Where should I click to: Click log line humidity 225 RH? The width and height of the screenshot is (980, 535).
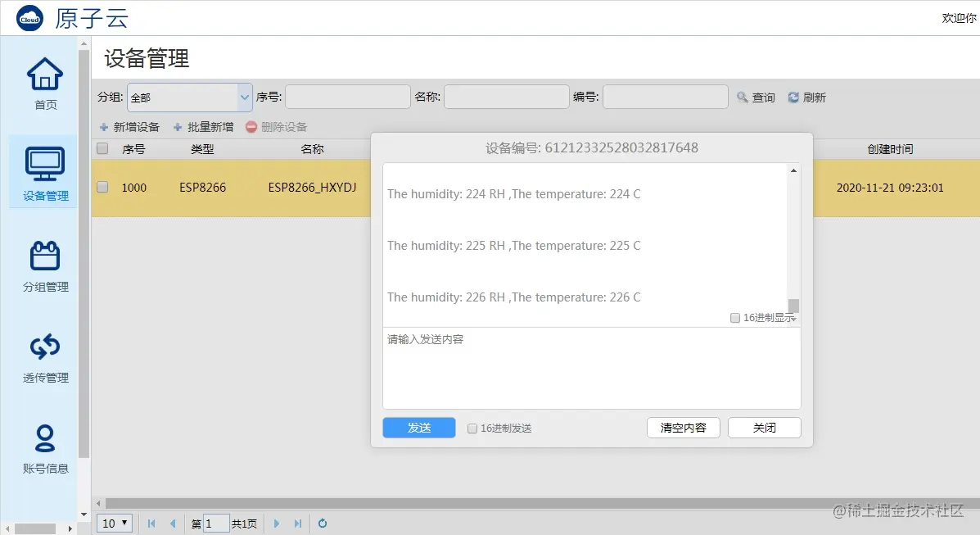[514, 245]
